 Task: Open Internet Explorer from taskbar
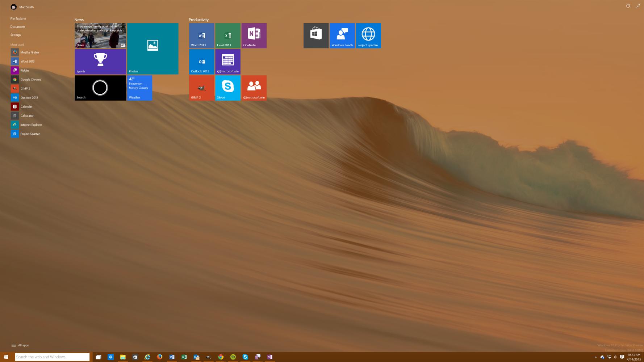[147, 357]
